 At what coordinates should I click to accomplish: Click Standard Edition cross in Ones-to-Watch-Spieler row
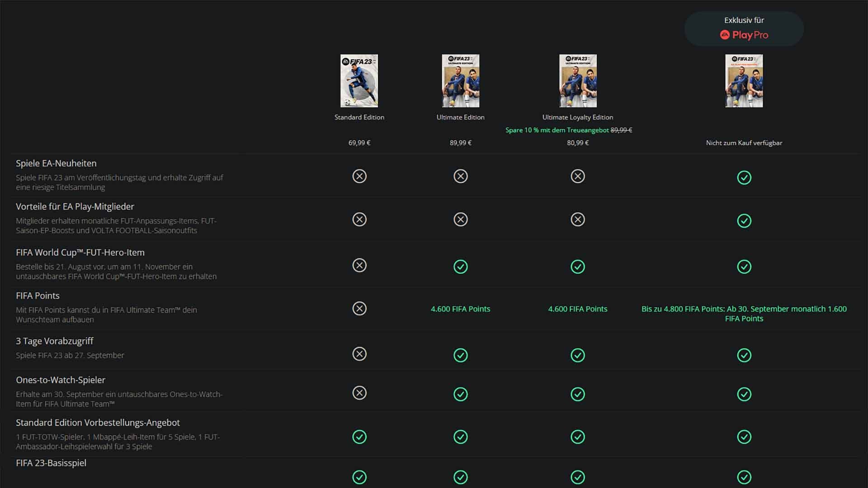359,393
